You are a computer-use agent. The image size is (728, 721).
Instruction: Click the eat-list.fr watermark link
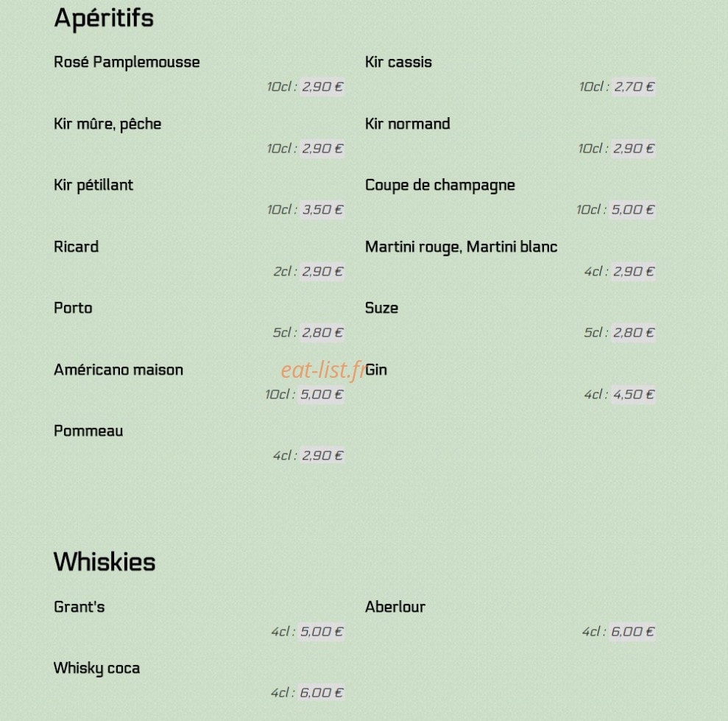coord(323,370)
